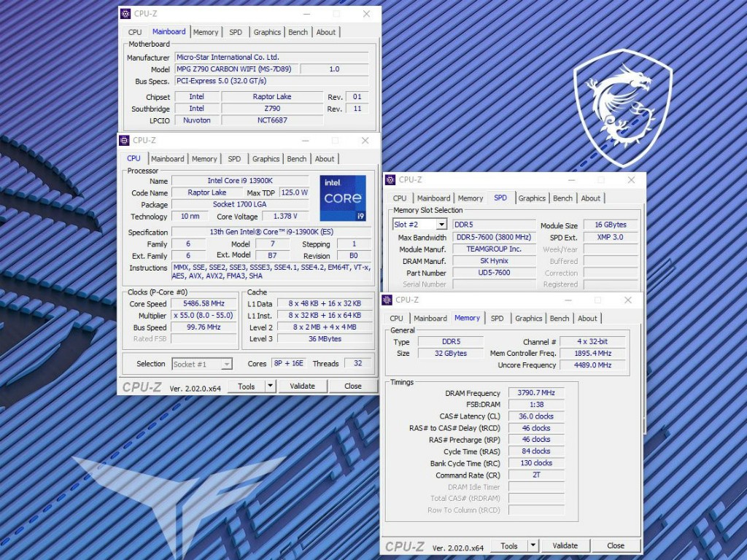Screen dimensions: 747x560
Task: Minimize the CPU-Z window showing the CPU tab
Action: point(303,141)
